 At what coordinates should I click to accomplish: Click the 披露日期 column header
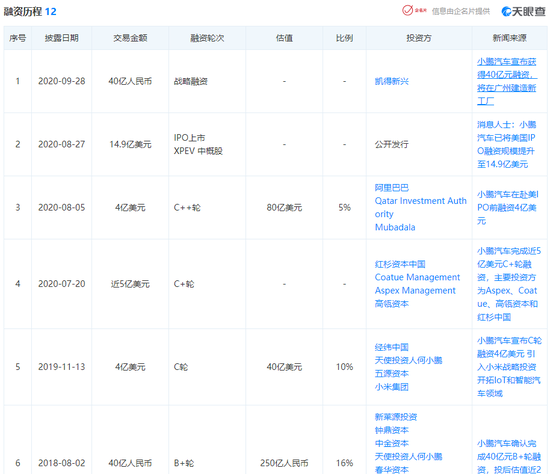click(x=62, y=38)
